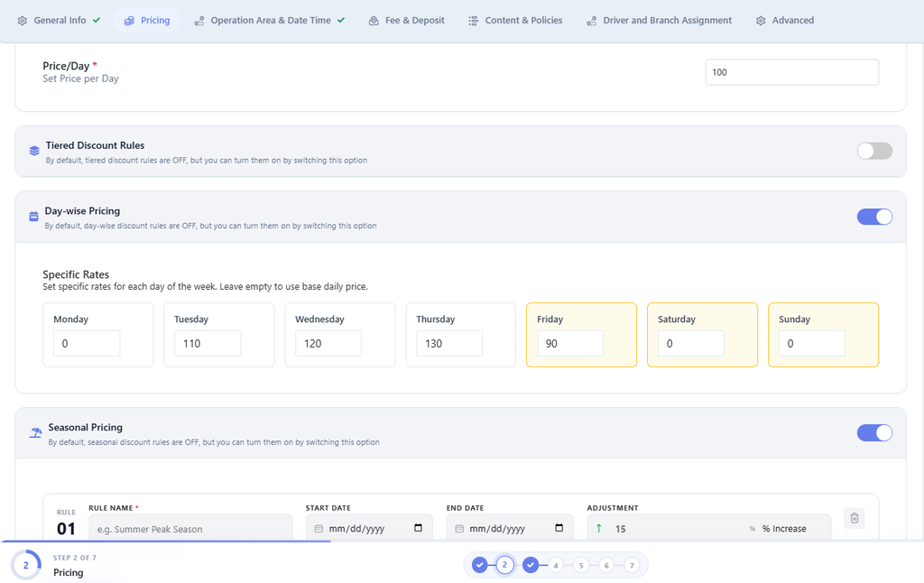Edit the Thursday rate field
Image resolution: width=924 pixels, height=583 pixels.
point(449,343)
